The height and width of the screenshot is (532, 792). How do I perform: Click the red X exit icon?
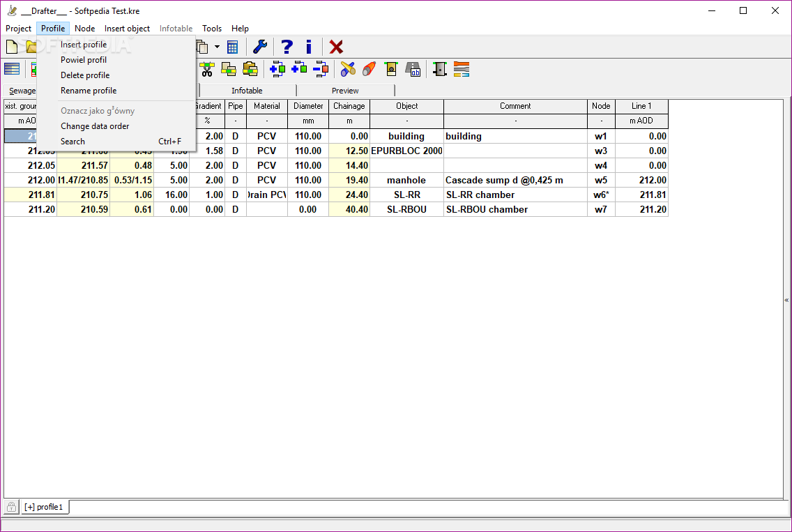(336, 47)
